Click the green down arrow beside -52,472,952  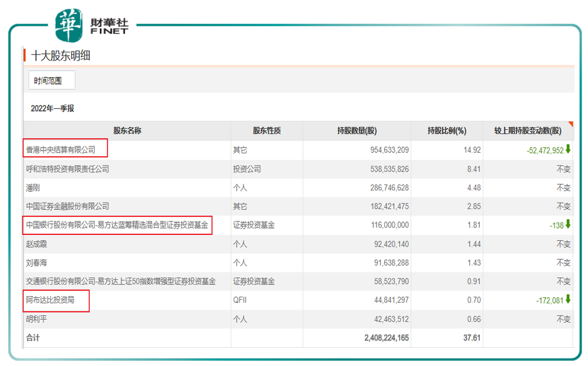568,149
